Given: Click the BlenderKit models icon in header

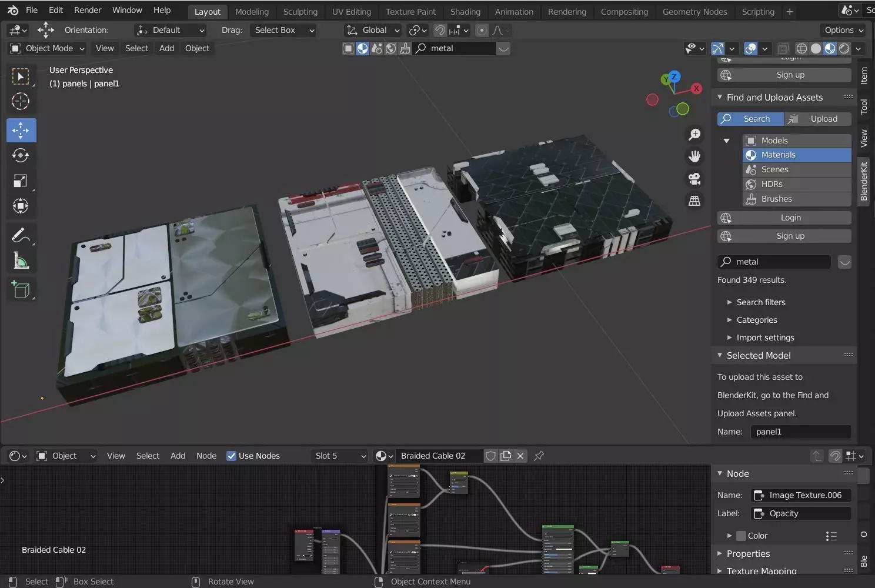Looking at the screenshot, I should click(348, 48).
